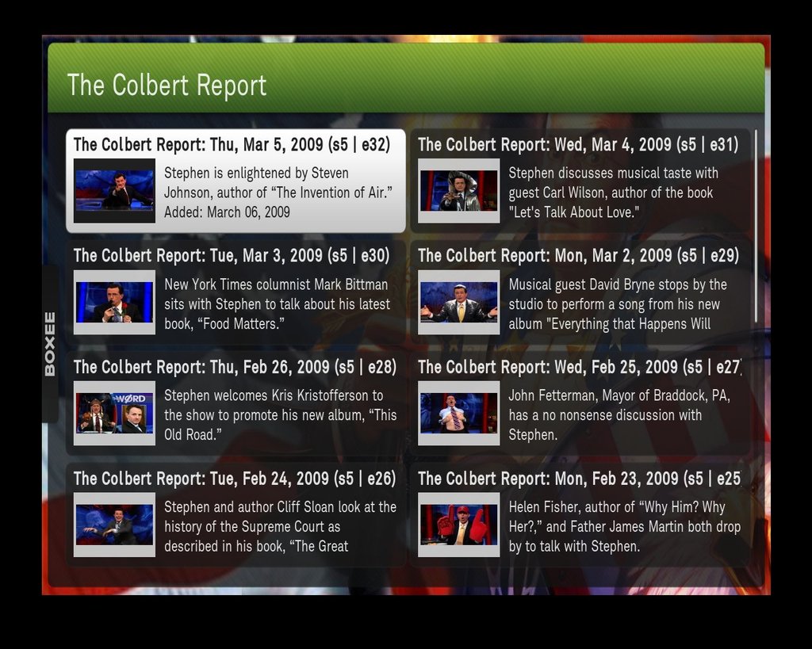Viewport: 812px width, 649px height.
Task: Open the thumbnail for episode e26
Action: [114, 525]
